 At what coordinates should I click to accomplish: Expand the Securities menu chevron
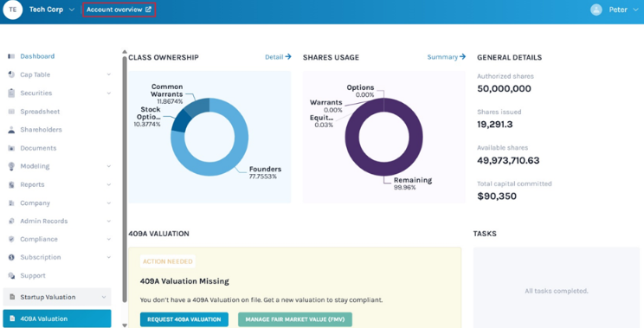click(109, 93)
